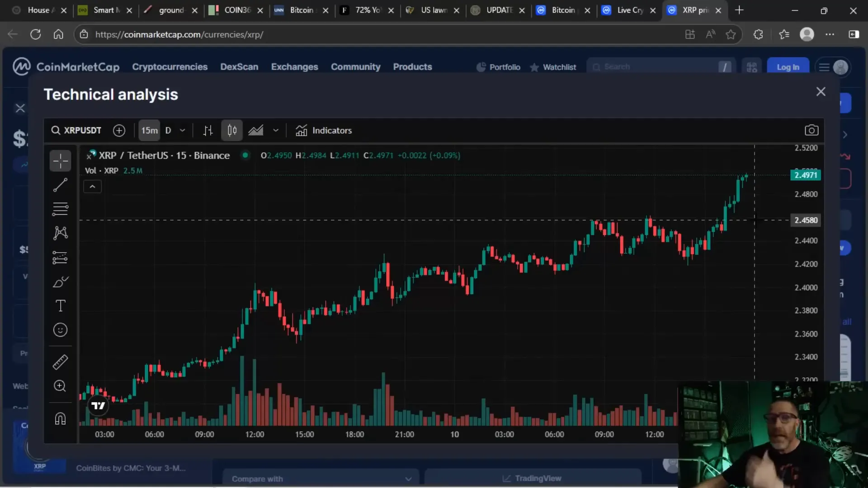
Task: Select the trend line drawing tool
Action: coord(60,185)
